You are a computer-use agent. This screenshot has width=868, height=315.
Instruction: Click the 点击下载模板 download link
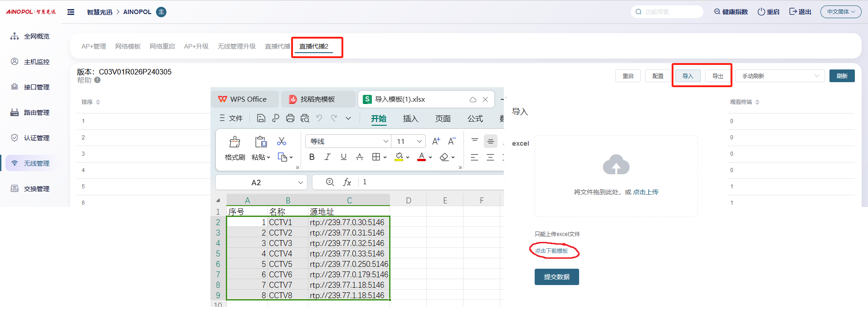(x=551, y=251)
